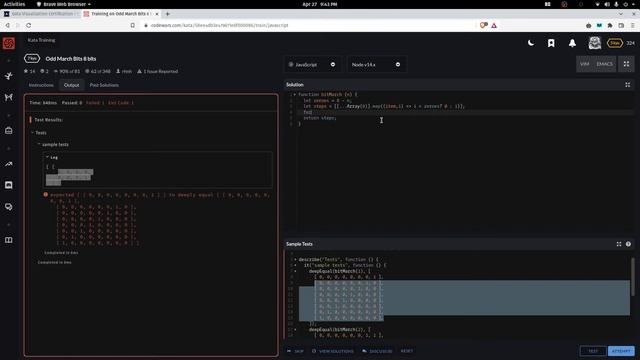Fold the describe block in Sample Tests
The width and height of the screenshot is (640, 360).
(x=296, y=260)
